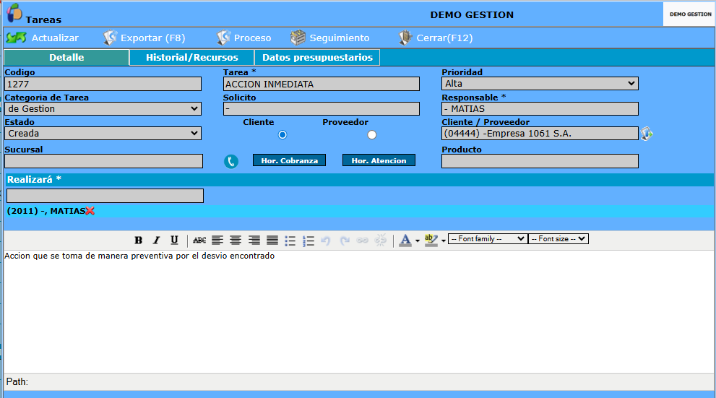The image size is (716, 398).
Task: Click the insert link chain icon
Action: point(362,240)
